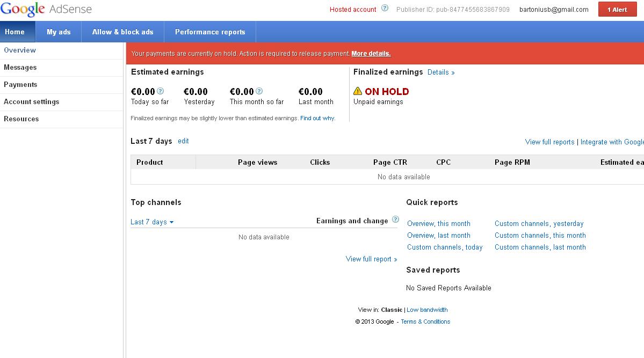Click the Page CTR column header
Viewport: 644px width, 358px height.
tap(390, 162)
